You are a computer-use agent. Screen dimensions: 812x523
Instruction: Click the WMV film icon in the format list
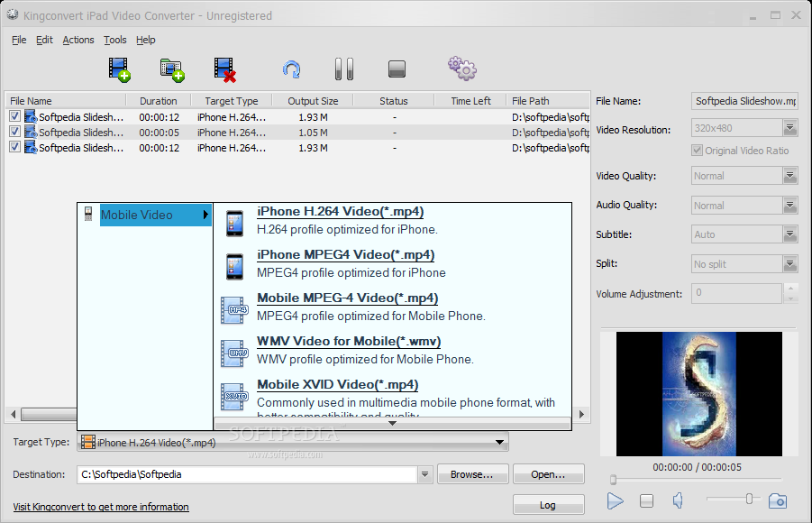point(234,353)
